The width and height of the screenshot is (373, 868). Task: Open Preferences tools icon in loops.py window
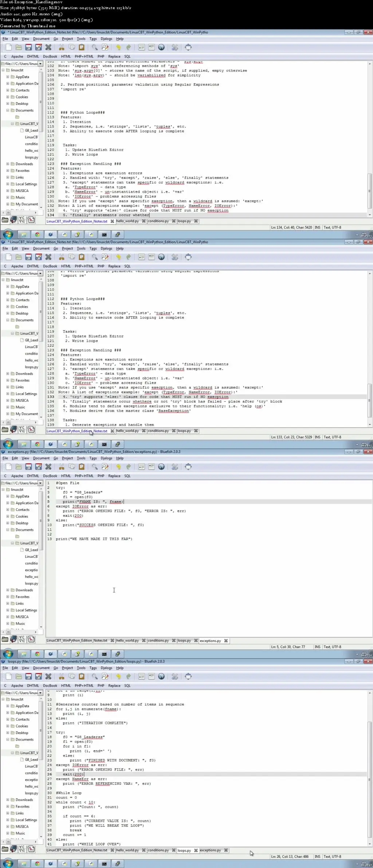175,676
